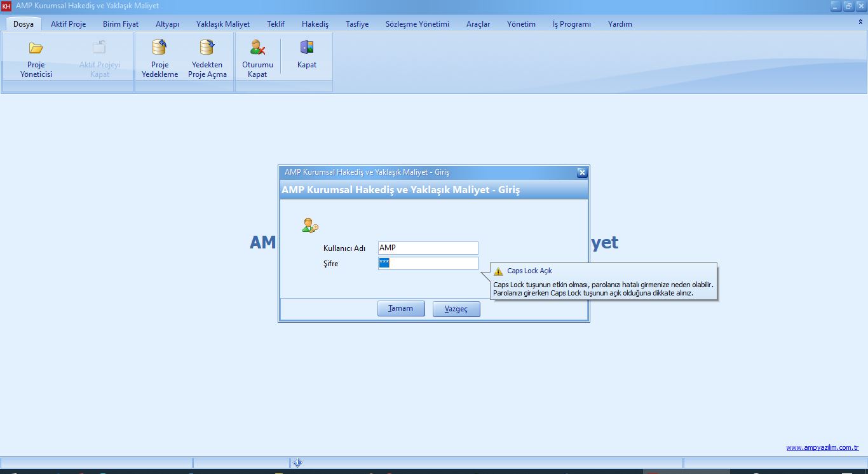Close the Giriş login dialog
Viewport: 868px width, 474px height.
point(581,172)
